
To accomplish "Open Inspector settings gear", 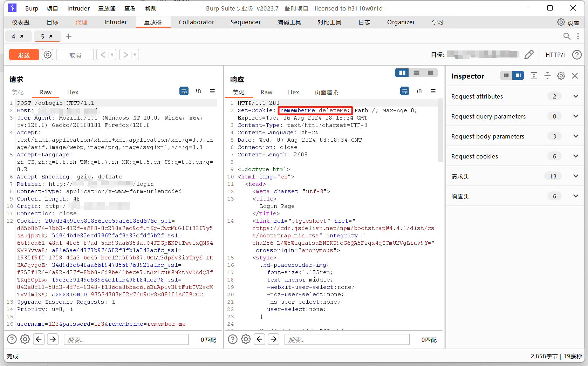I will [x=561, y=76].
